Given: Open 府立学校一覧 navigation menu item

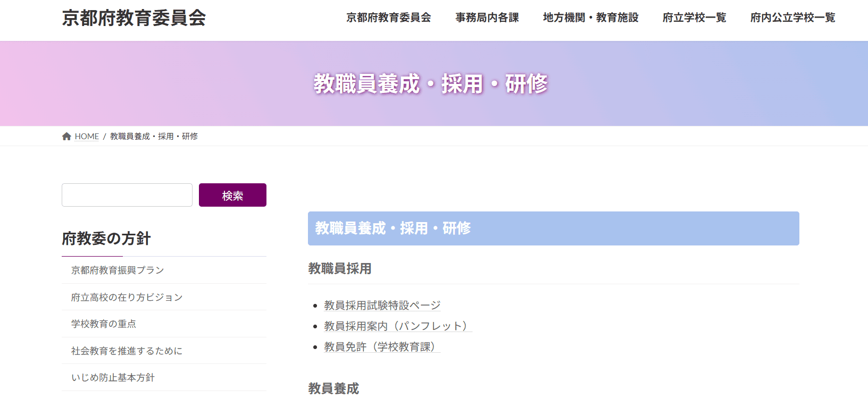Looking at the screenshot, I should pos(695,18).
